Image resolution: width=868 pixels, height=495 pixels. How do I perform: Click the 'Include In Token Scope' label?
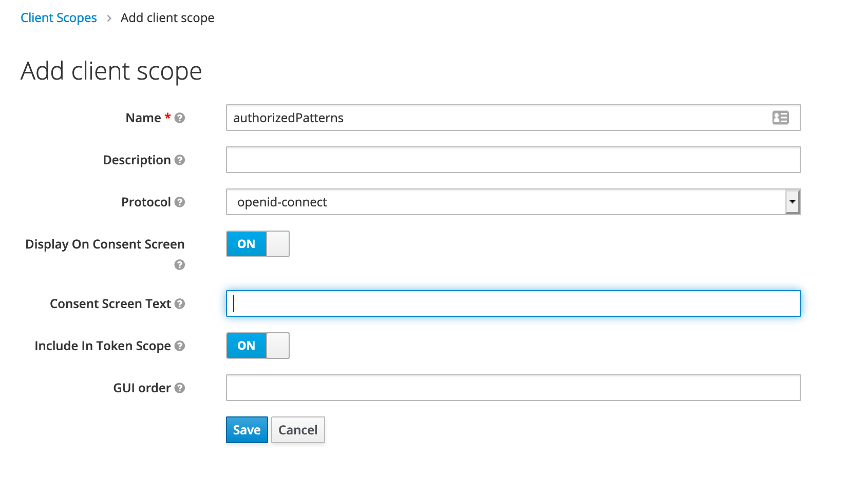click(x=103, y=346)
